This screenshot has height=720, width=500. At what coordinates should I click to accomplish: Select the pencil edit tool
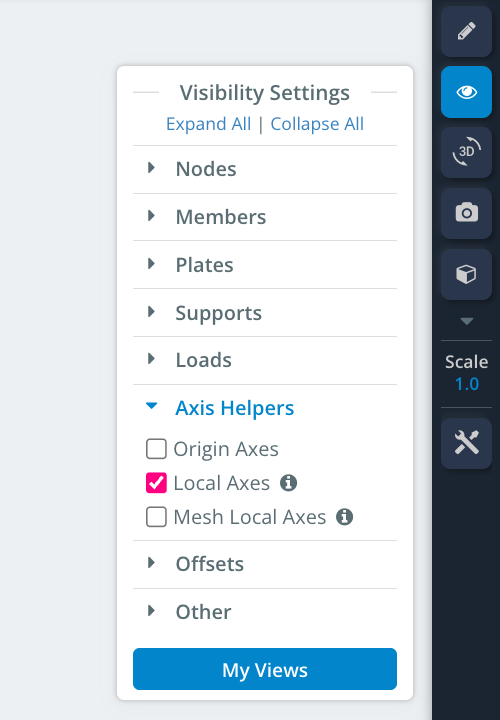[x=466, y=32]
